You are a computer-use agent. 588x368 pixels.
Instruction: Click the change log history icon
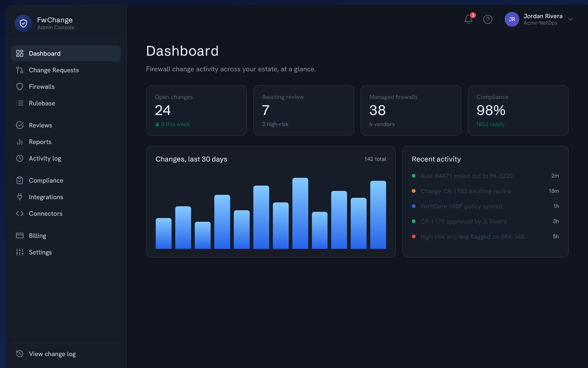(20, 354)
